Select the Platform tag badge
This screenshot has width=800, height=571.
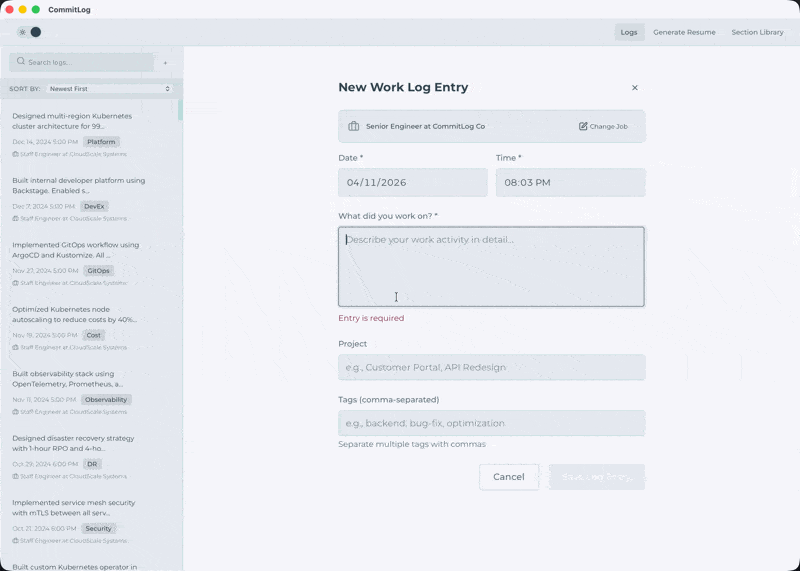(x=101, y=142)
